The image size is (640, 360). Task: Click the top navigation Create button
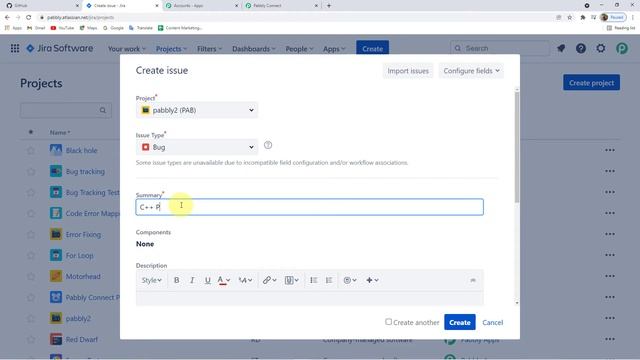click(372, 49)
